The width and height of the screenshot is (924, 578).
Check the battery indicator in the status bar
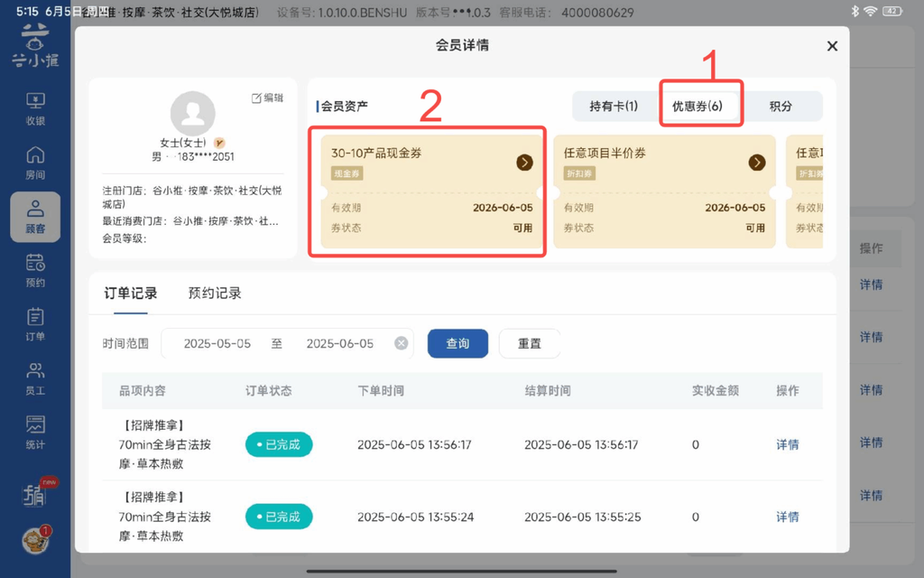point(892,11)
